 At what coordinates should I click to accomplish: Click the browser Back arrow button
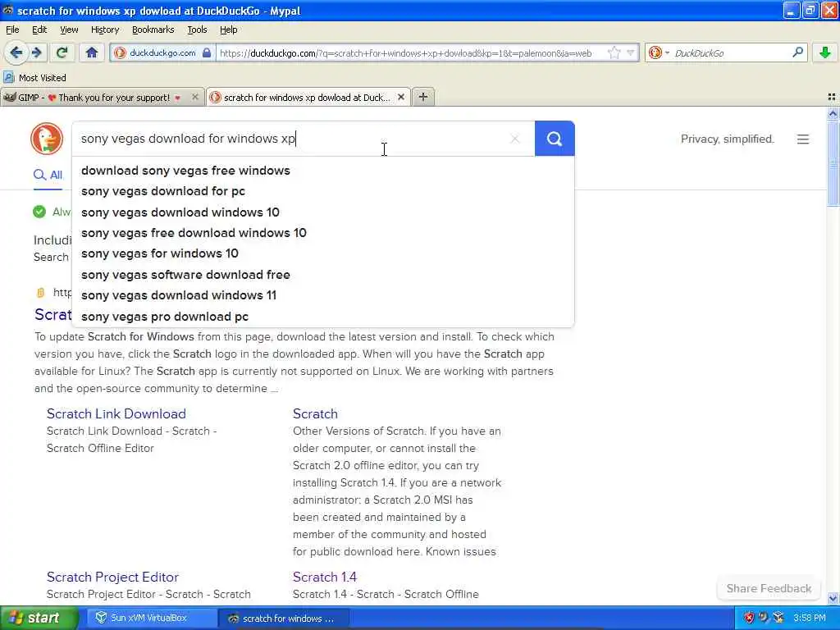click(16, 52)
